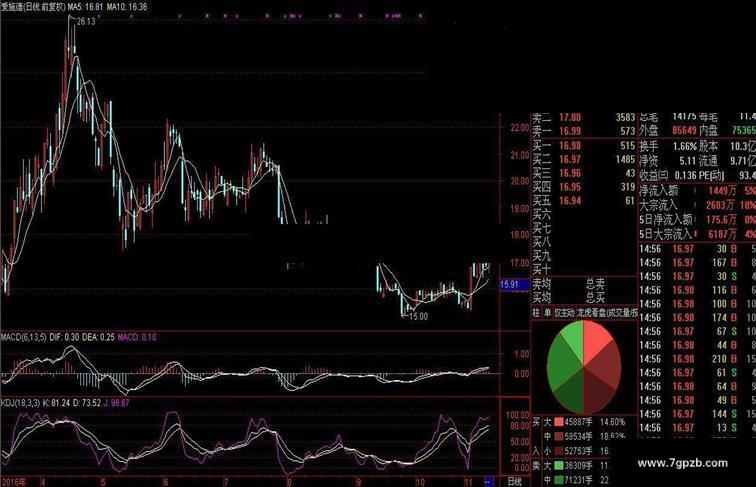The width and height of the screenshot is (756, 487).
Task: Select the 柱 bar-chart tab
Action: click(536, 313)
